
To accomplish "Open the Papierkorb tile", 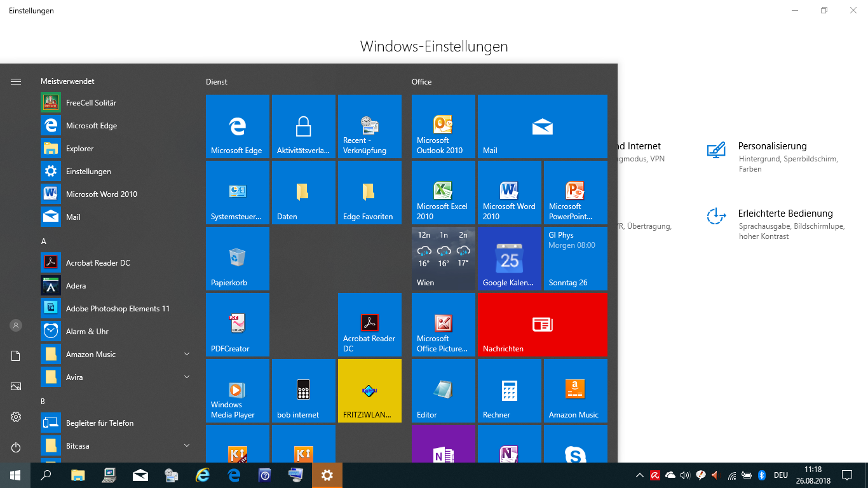I will (x=238, y=259).
